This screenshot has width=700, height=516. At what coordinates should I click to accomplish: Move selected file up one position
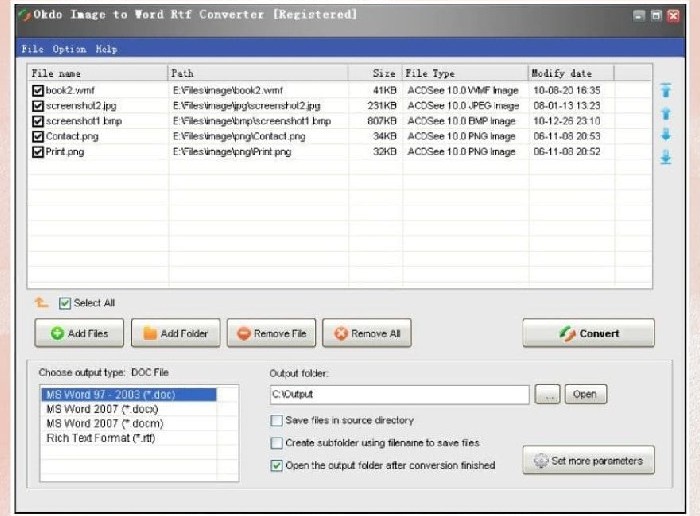[x=666, y=113]
